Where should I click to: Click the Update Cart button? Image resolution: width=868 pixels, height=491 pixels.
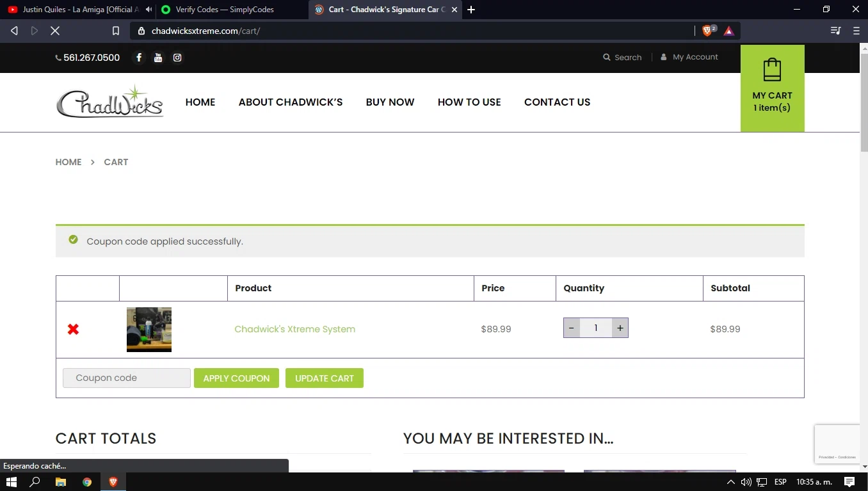point(325,378)
